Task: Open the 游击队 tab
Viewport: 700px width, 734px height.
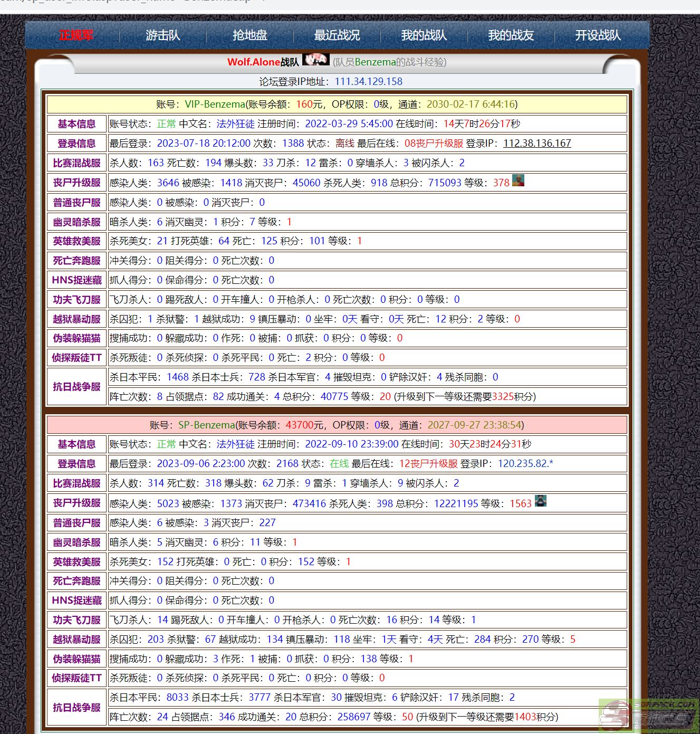Action: click(163, 35)
